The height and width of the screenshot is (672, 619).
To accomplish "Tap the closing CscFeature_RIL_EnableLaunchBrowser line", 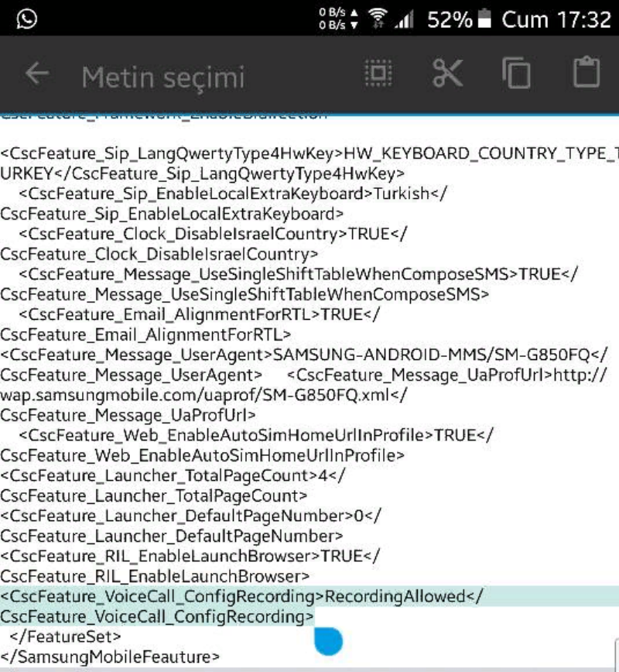I will click(x=155, y=577).
